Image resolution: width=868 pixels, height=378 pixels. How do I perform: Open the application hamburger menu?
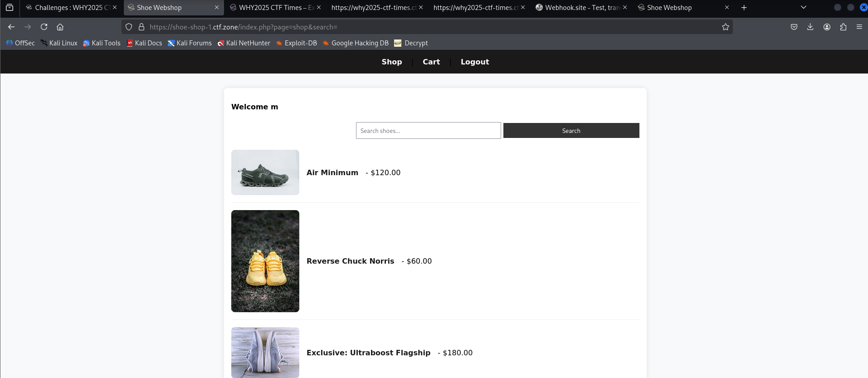[859, 27]
